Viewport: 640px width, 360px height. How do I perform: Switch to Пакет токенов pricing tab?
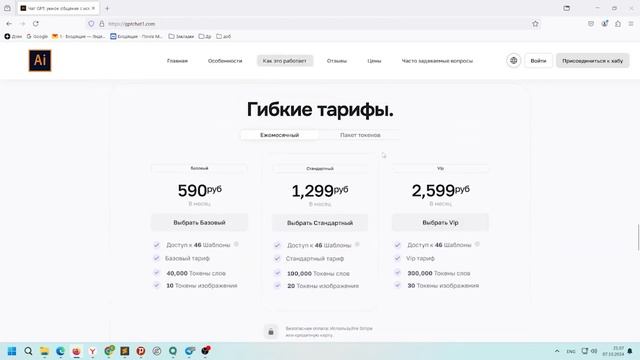(360, 135)
